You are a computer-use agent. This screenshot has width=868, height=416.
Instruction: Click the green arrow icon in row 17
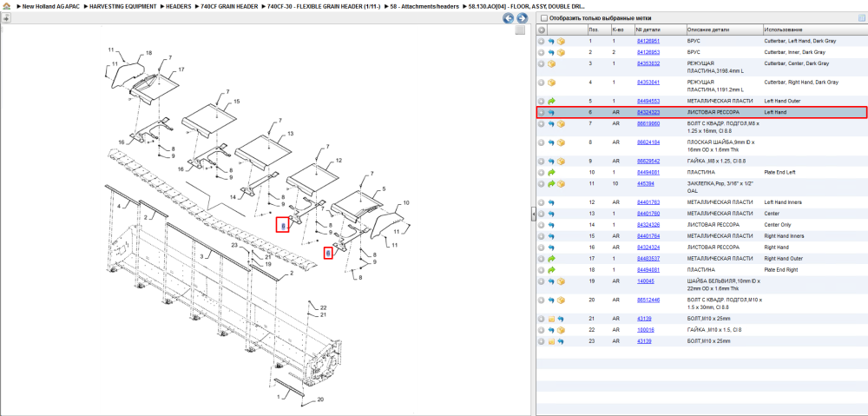click(551, 259)
